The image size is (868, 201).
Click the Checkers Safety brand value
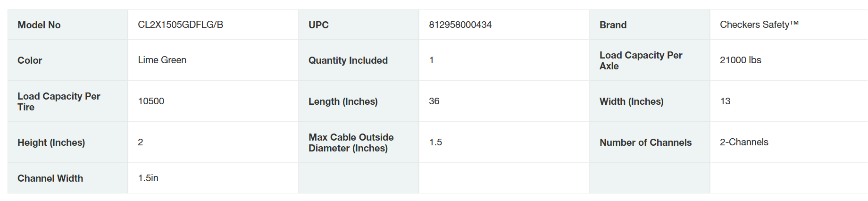tap(759, 25)
